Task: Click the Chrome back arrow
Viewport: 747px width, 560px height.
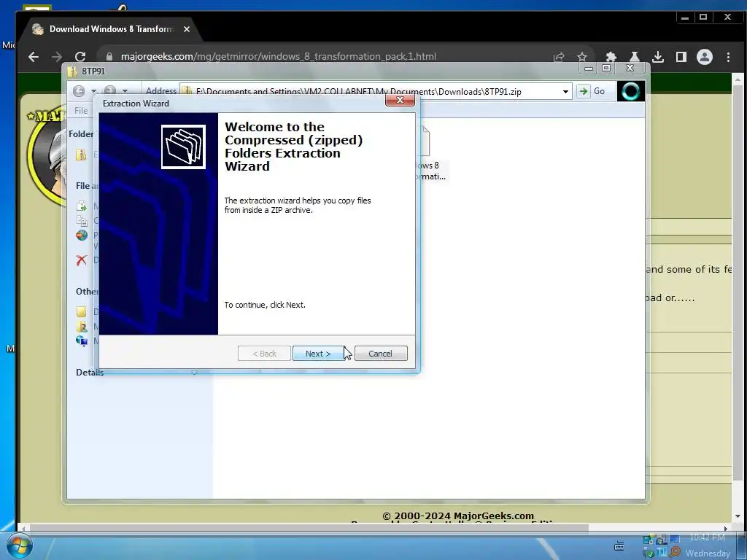Action: pos(34,57)
